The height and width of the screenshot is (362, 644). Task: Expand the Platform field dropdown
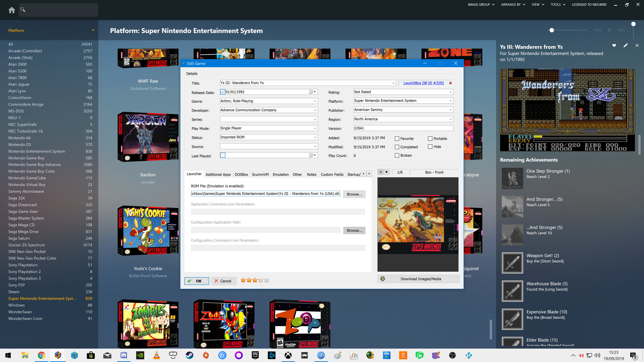click(x=450, y=101)
